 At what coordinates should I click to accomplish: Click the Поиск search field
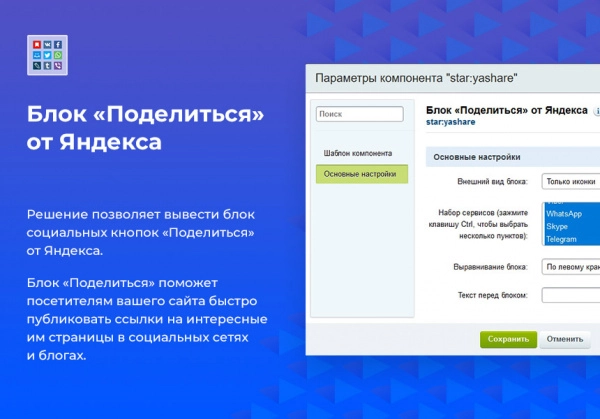pos(359,114)
